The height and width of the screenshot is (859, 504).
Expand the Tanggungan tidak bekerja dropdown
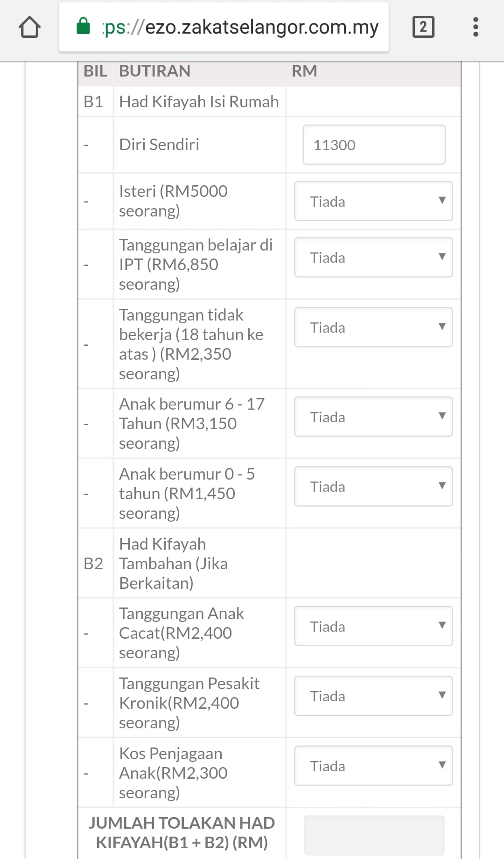pyautogui.click(x=373, y=327)
